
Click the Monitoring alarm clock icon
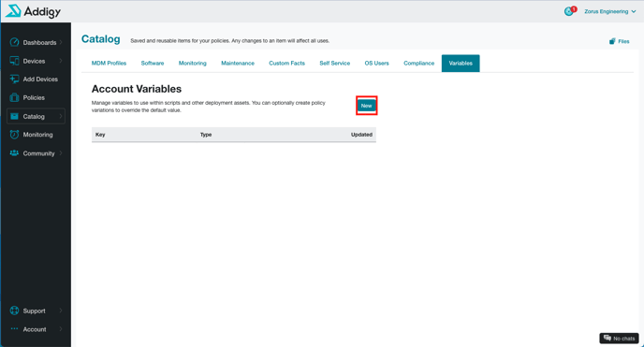(x=14, y=135)
